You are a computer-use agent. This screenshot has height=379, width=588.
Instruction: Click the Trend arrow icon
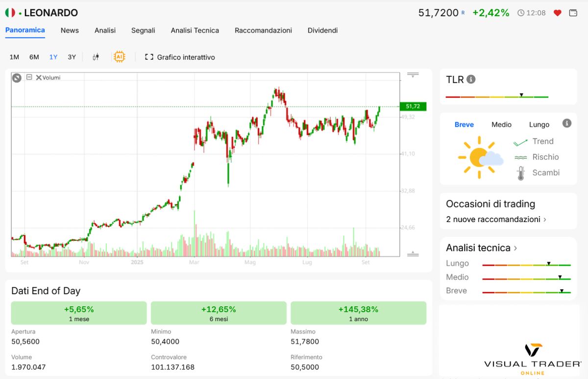[520, 142]
